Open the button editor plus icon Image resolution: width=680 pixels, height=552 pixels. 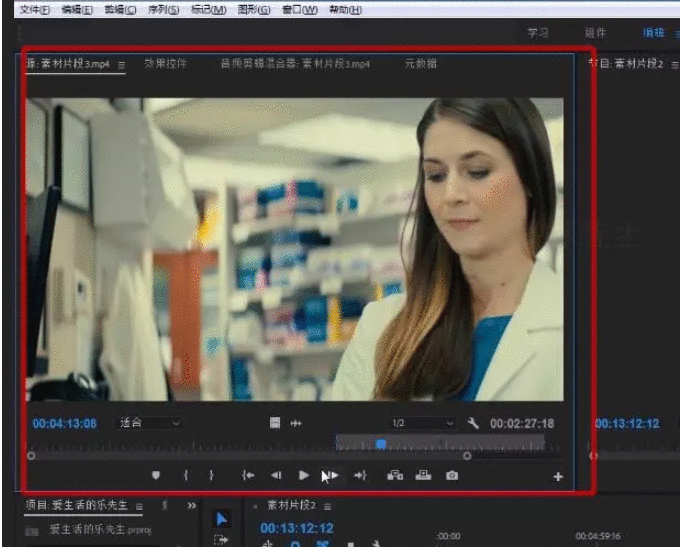[x=558, y=477]
